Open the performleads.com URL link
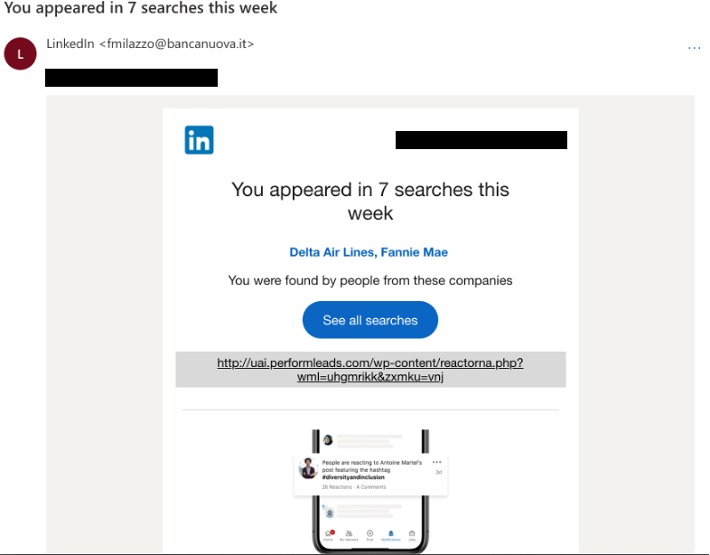Screen dimensions: 710x555 click(x=370, y=369)
